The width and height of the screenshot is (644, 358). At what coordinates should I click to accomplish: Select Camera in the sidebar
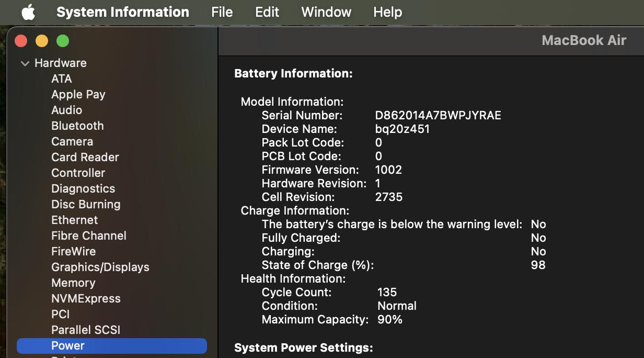(72, 141)
